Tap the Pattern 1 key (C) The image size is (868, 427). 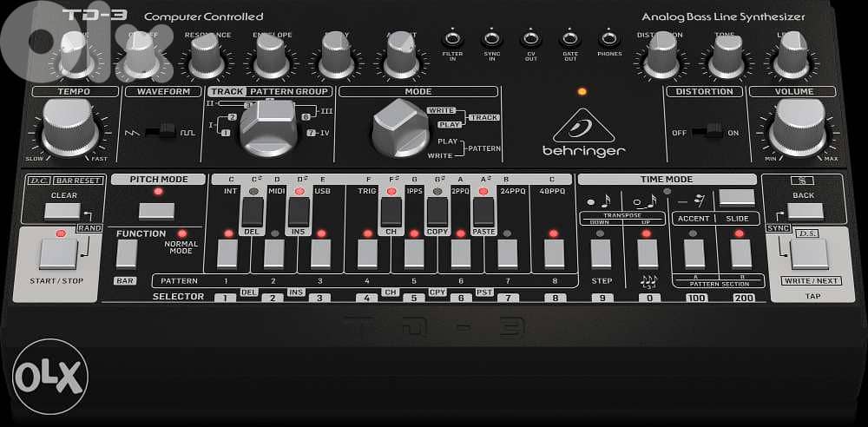point(227,254)
